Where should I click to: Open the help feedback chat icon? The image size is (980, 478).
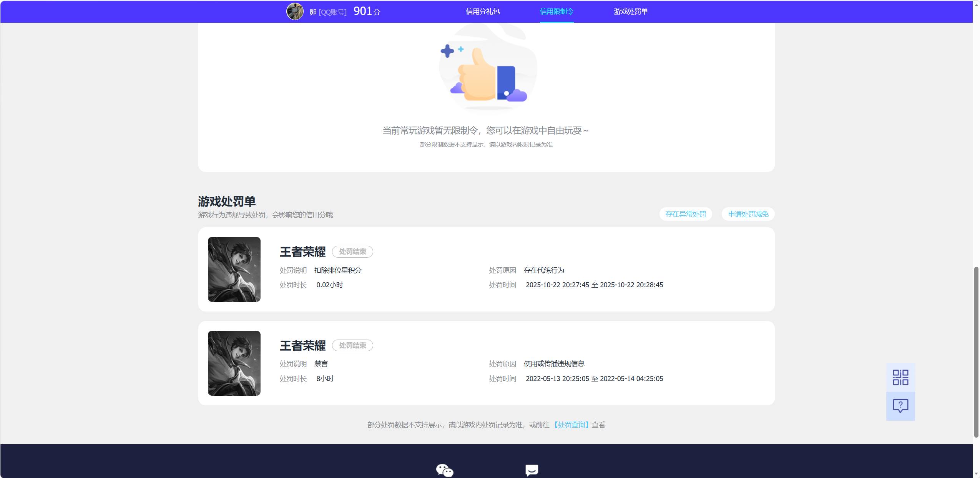click(900, 406)
